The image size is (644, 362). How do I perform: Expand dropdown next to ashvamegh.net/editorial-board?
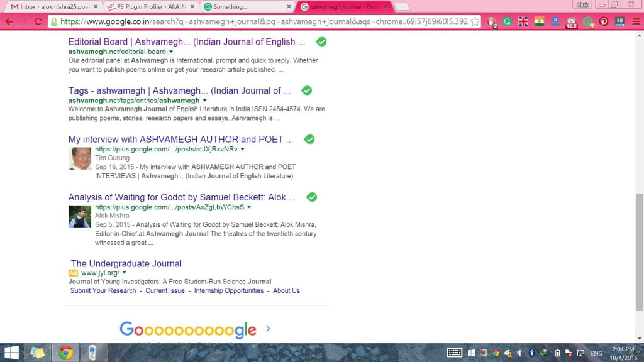click(171, 52)
